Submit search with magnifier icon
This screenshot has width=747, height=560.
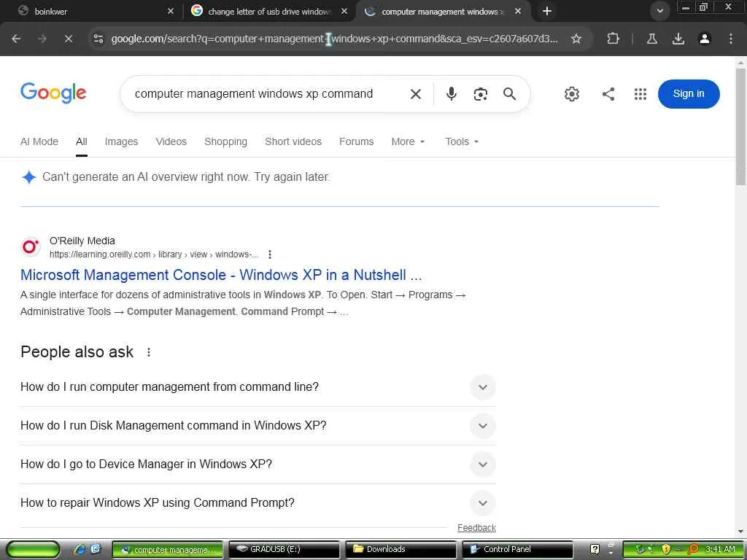point(509,94)
